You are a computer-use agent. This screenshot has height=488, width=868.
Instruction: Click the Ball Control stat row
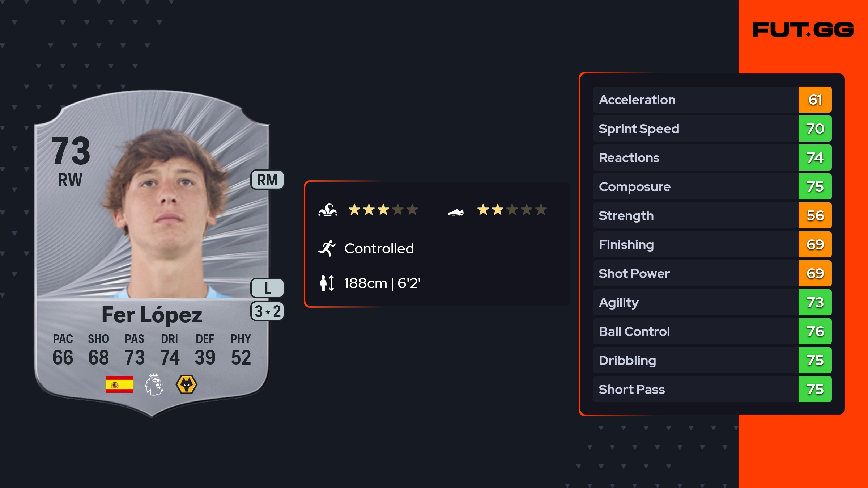694,331
